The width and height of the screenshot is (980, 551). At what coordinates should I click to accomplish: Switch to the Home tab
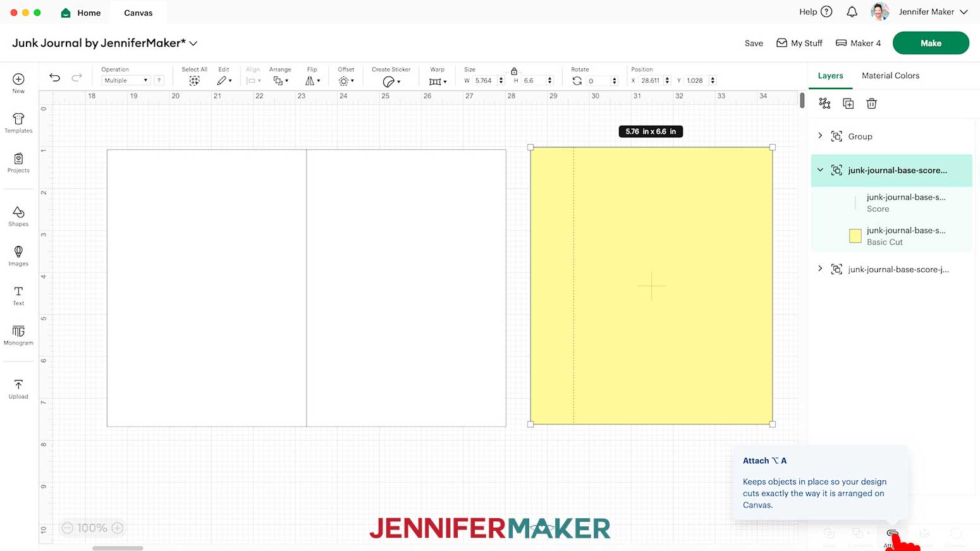point(80,13)
